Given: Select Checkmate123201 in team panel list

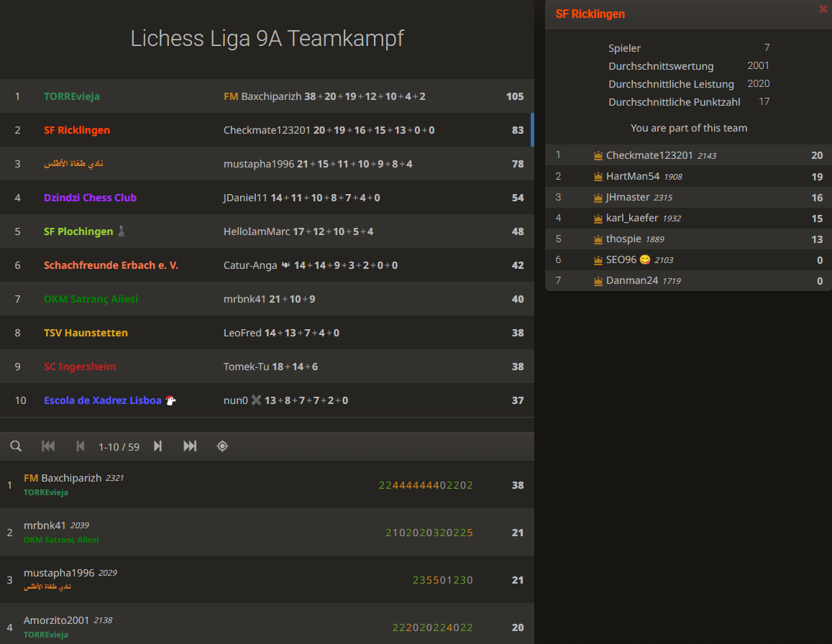Looking at the screenshot, I should tap(688, 155).
